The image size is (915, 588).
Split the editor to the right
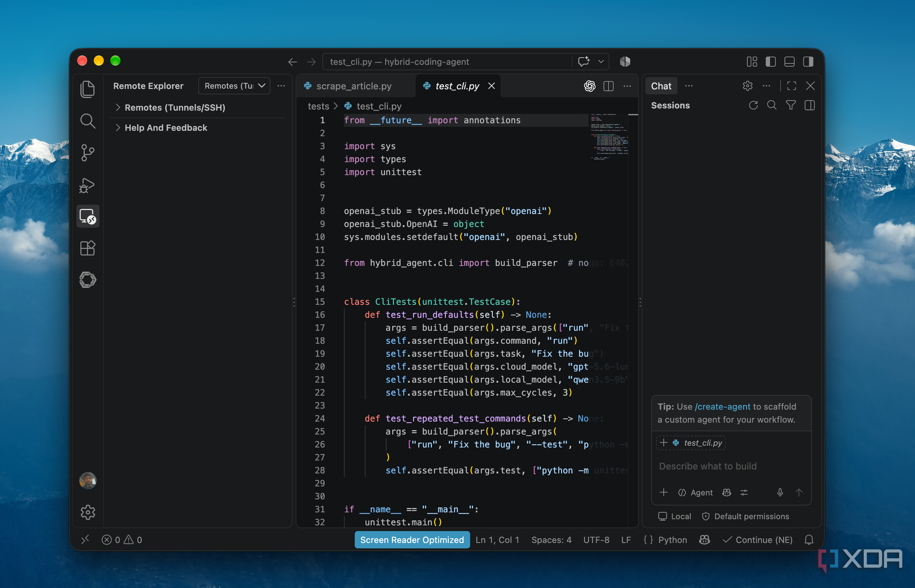pyautogui.click(x=608, y=86)
